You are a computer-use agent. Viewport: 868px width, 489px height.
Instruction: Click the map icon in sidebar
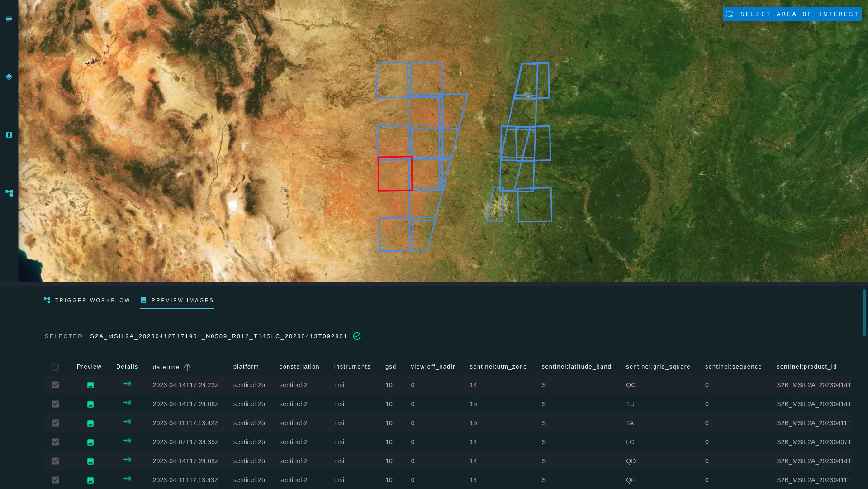(x=9, y=135)
